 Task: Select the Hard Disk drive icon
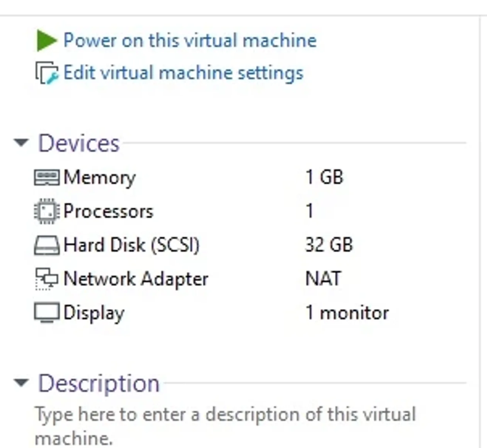point(47,245)
